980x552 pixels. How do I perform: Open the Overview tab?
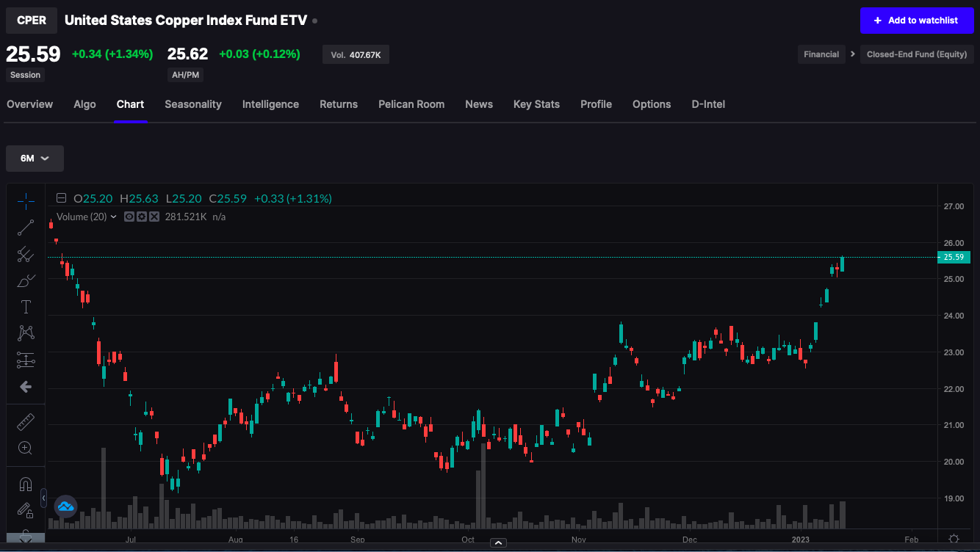tap(29, 104)
